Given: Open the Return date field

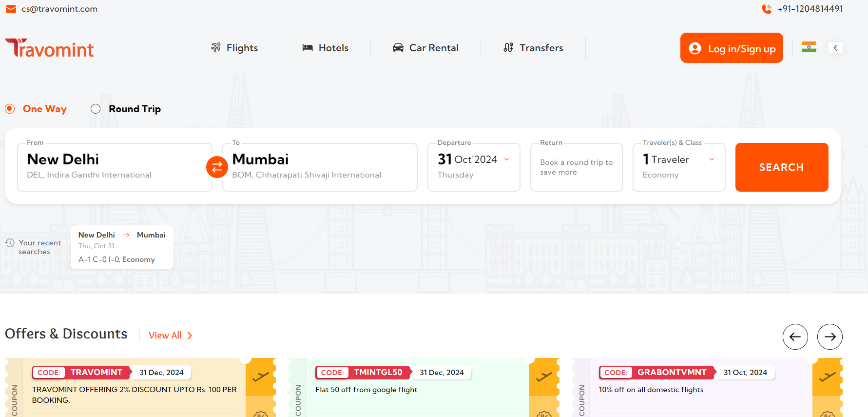Looking at the screenshot, I should [x=576, y=167].
